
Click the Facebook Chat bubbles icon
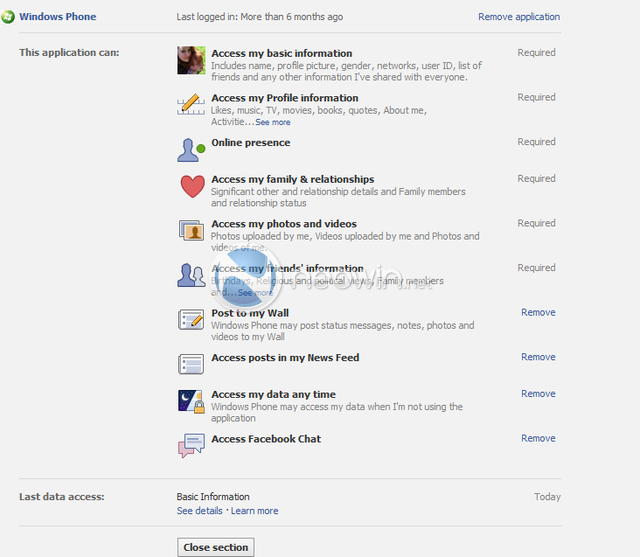click(191, 446)
